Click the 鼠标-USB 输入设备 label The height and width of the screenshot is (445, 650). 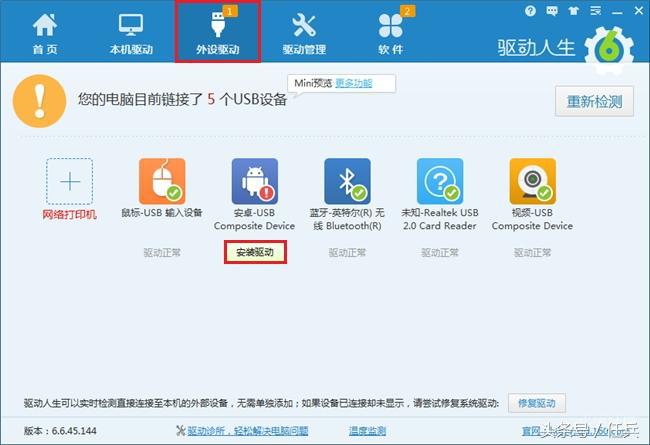(162, 213)
